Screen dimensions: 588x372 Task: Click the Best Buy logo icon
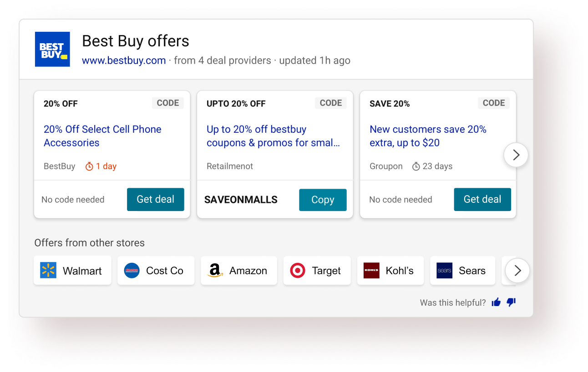click(52, 49)
